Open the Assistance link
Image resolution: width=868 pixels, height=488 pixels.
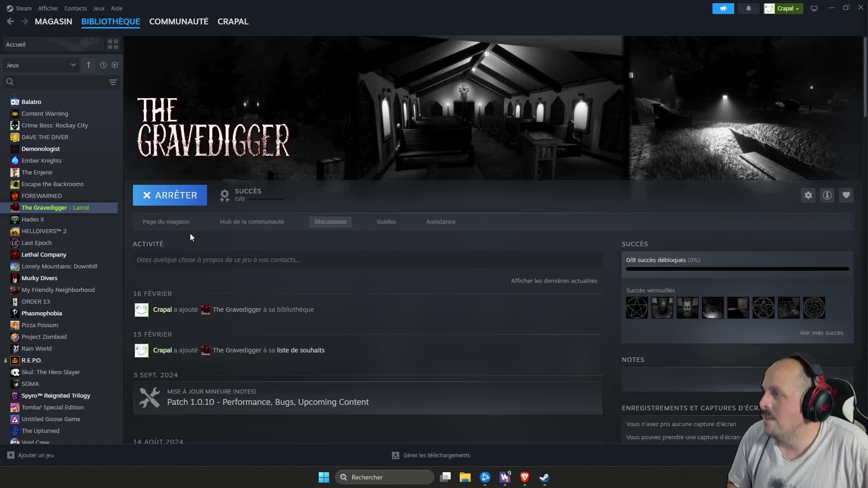441,221
